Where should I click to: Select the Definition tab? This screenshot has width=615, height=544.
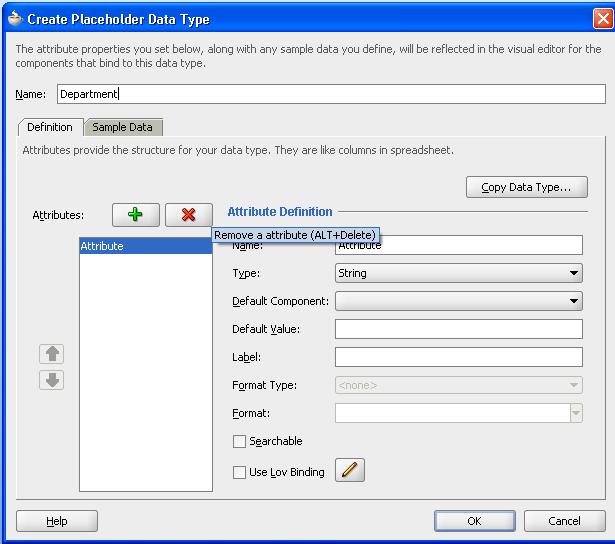pos(50,127)
